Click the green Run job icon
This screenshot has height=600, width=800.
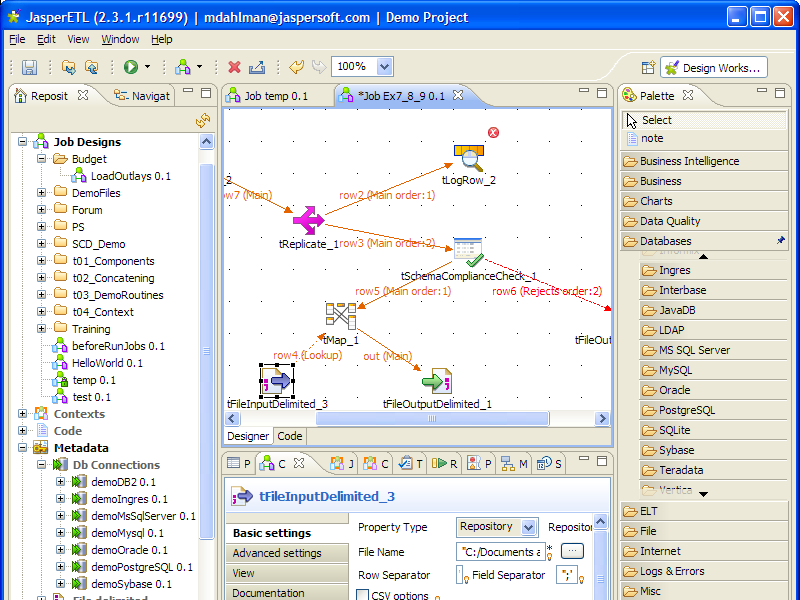pos(131,67)
